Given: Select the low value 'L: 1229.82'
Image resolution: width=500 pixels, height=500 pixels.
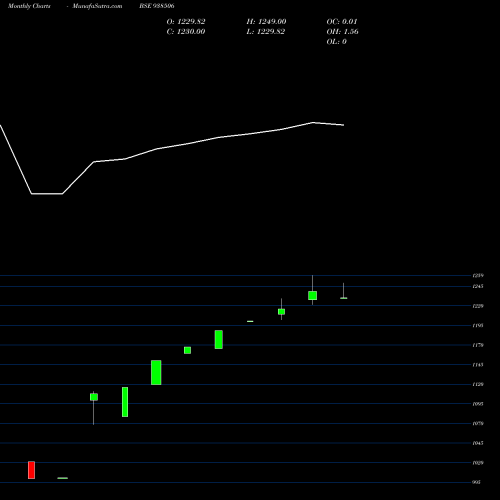Looking at the screenshot, I should click(x=266, y=32).
